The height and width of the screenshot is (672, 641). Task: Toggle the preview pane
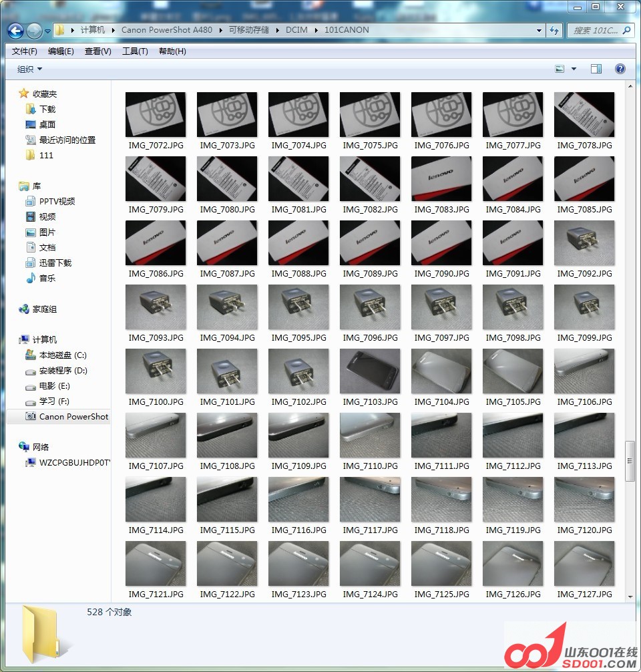[596, 69]
